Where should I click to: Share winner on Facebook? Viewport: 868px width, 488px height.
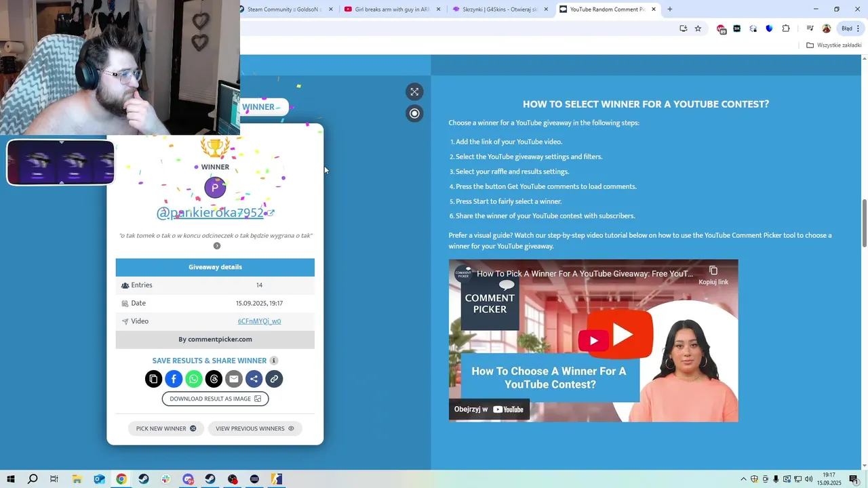pyautogui.click(x=174, y=379)
